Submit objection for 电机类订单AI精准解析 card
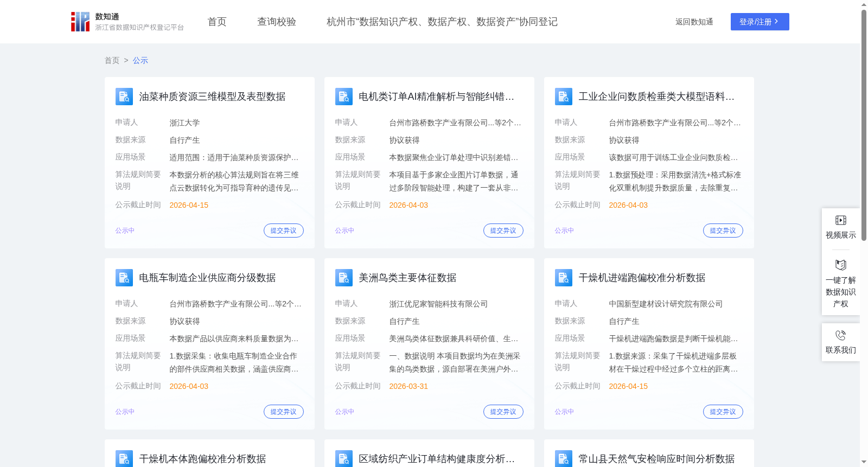868x467 pixels. pos(503,231)
